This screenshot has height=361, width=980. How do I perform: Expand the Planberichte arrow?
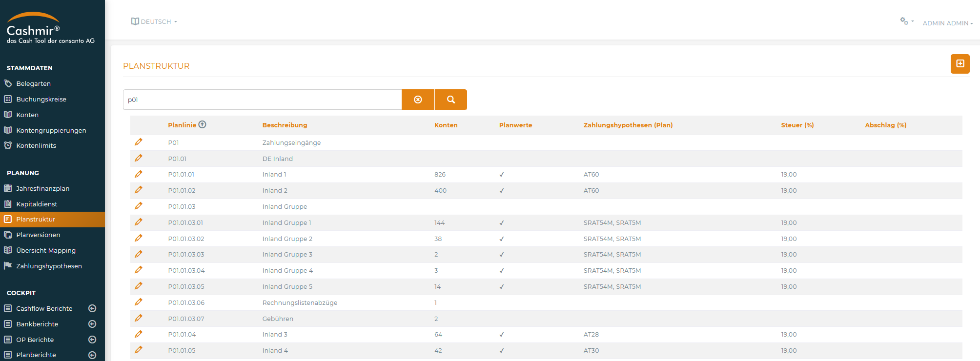pyautogui.click(x=92, y=355)
